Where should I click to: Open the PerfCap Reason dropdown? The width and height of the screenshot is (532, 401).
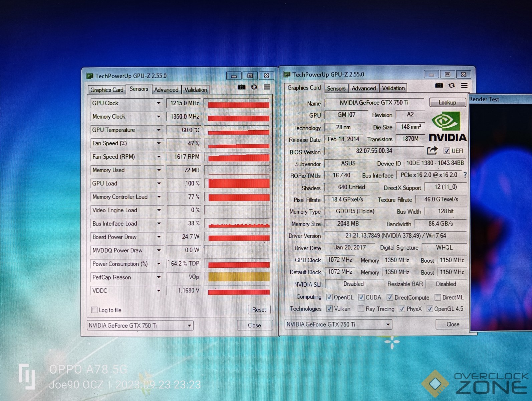pos(159,277)
